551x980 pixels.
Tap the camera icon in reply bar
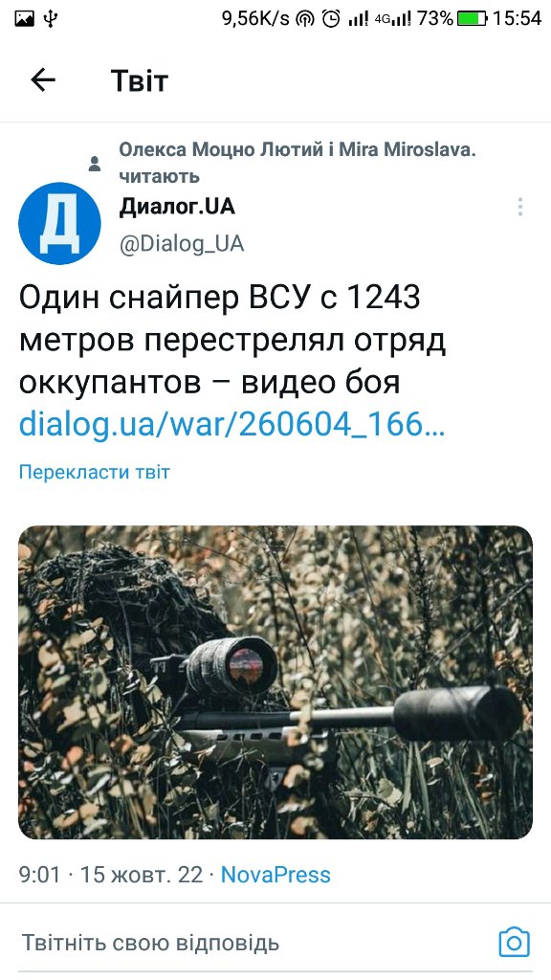[x=514, y=943]
